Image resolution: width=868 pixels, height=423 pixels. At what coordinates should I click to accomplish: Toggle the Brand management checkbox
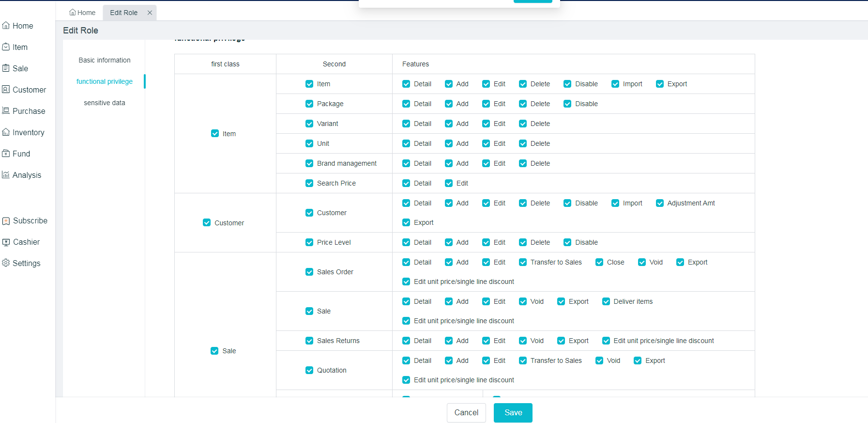(309, 163)
